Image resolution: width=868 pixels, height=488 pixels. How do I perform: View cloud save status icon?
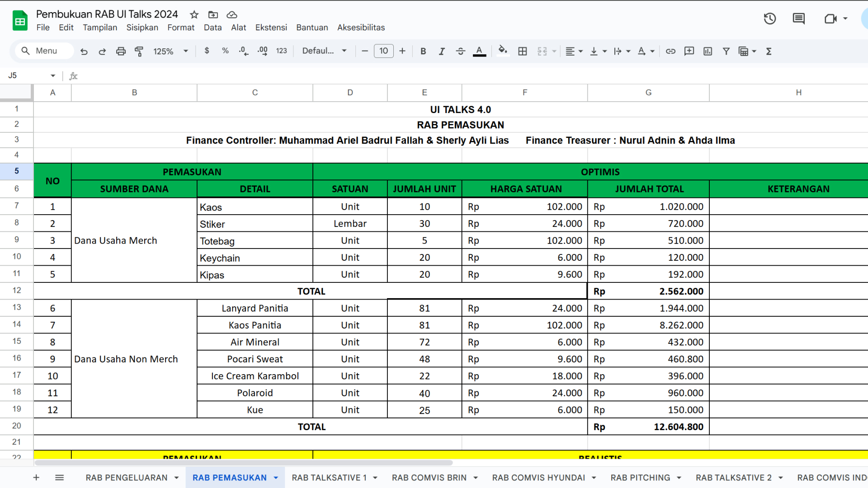pos(232,14)
